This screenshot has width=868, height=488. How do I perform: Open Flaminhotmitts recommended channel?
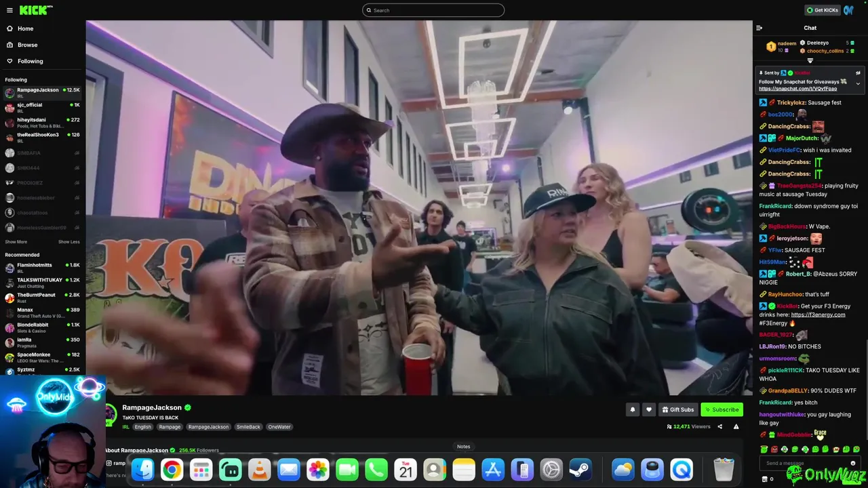tap(42, 268)
